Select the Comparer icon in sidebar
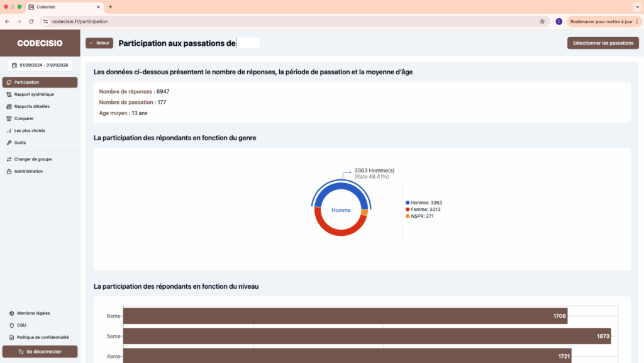The width and height of the screenshot is (644, 363). click(9, 118)
